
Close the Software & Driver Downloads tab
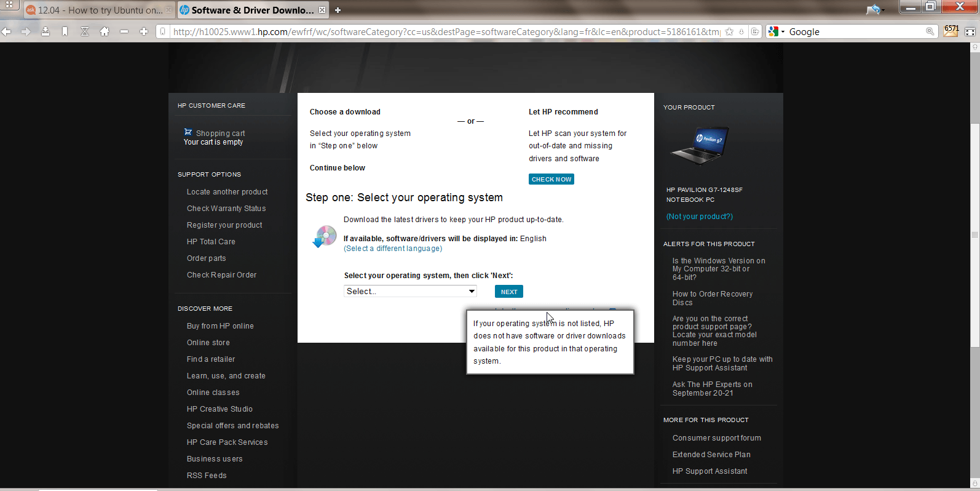coord(322,10)
